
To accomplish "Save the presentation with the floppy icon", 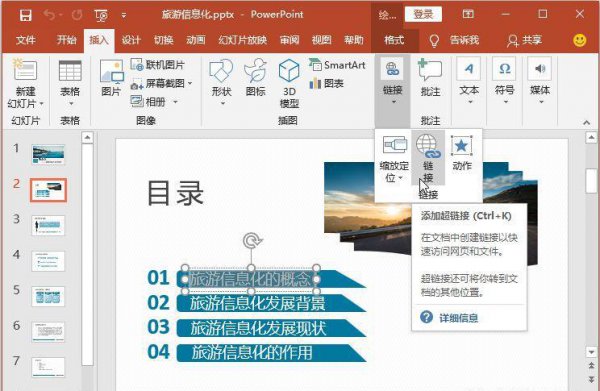I will [x=26, y=15].
